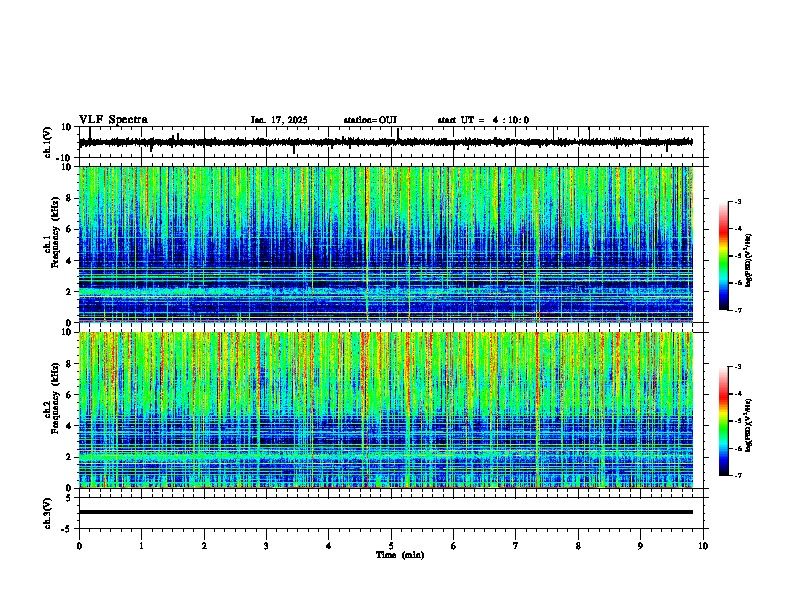Click inside the ch.2 spectrogram panel
Viewport: 792px width, 612px height.
[x=386, y=410]
